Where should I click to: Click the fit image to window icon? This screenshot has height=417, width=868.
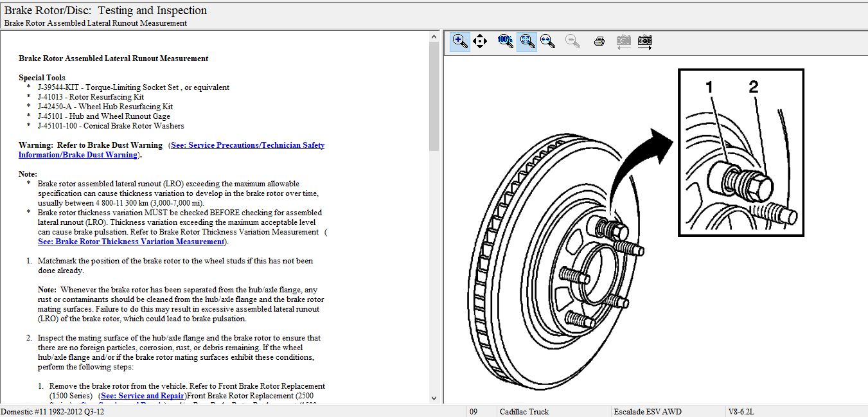click(x=527, y=42)
